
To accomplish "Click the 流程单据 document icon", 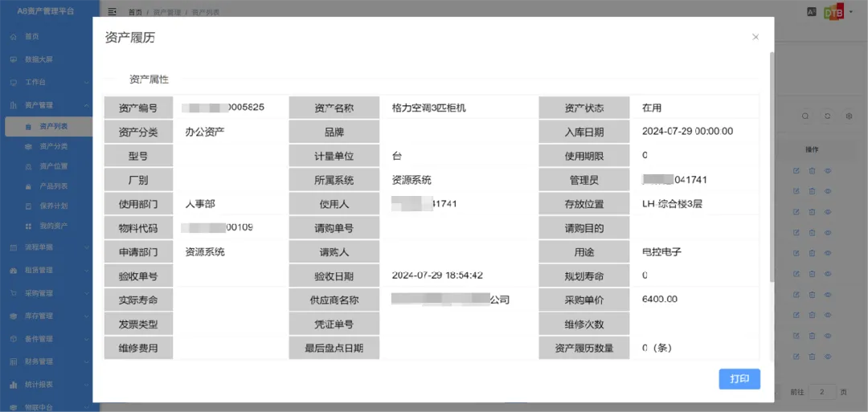I will (14, 247).
